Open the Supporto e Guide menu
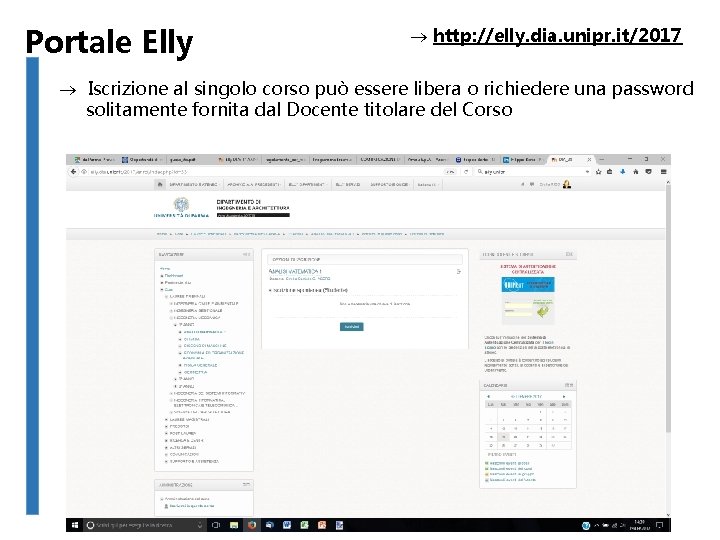Image resolution: width=720 pixels, height=540 pixels. 390,185
